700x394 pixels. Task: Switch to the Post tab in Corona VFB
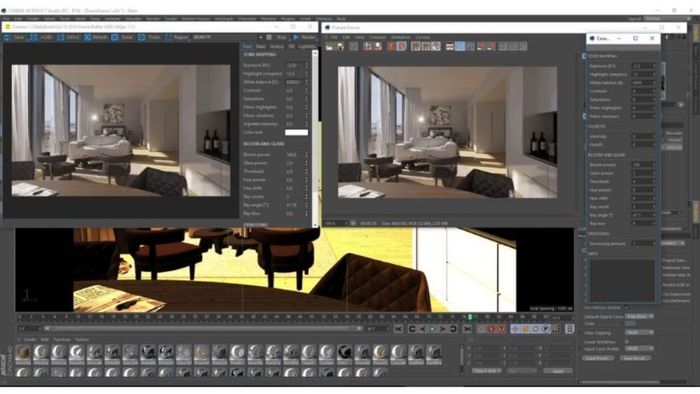(x=247, y=46)
